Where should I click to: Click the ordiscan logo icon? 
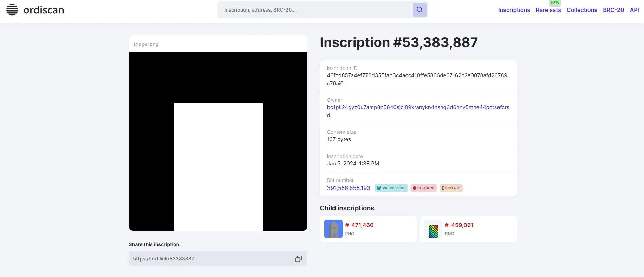(12, 10)
